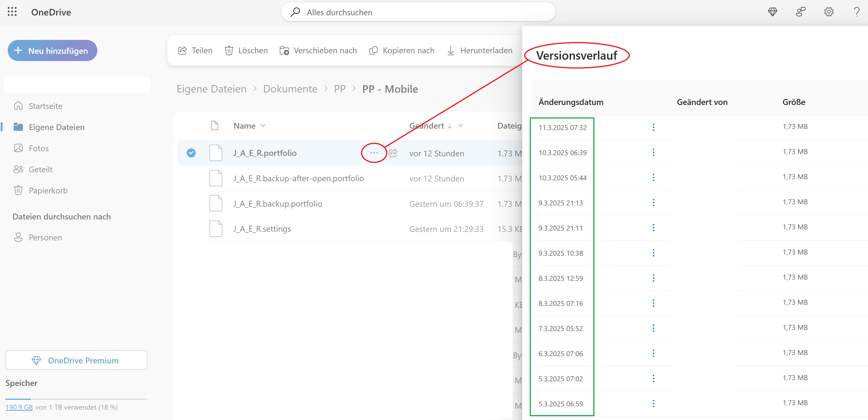The height and width of the screenshot is (420, 868).
Task: Click Kopieren nach command
Action: coord(402,50)
